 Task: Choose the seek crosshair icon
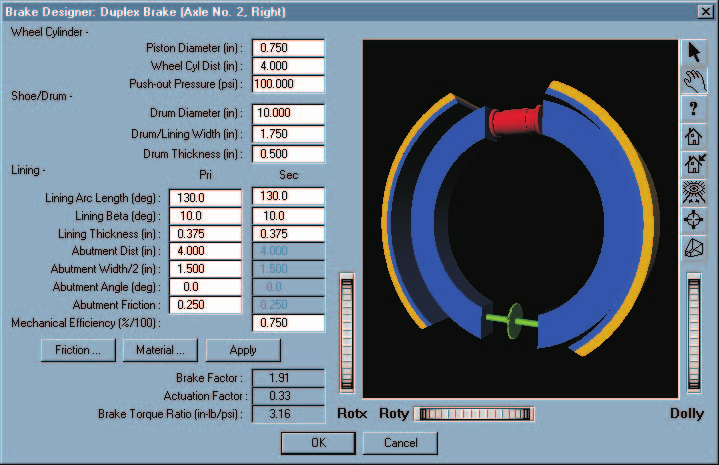pyautogui.click(x=694, y=220)
